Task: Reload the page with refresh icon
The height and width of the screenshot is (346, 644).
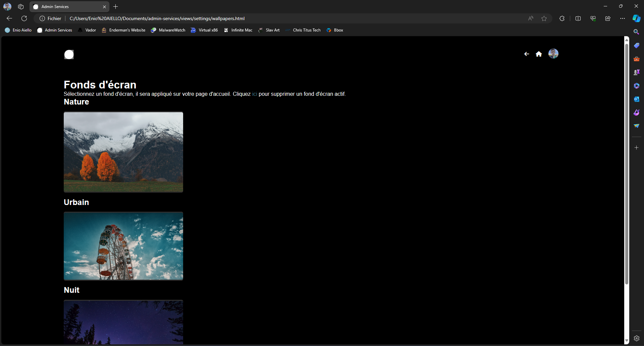Action: click(x=24, y=18)
